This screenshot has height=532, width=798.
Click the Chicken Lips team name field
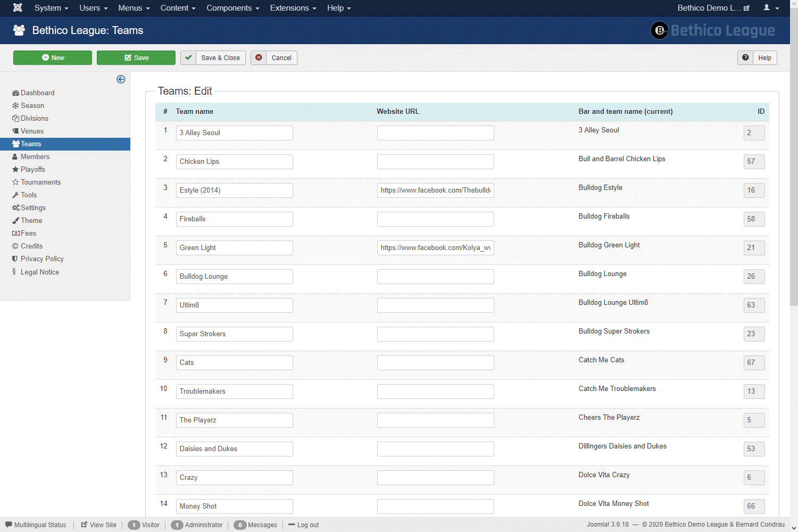coord(234,162)
